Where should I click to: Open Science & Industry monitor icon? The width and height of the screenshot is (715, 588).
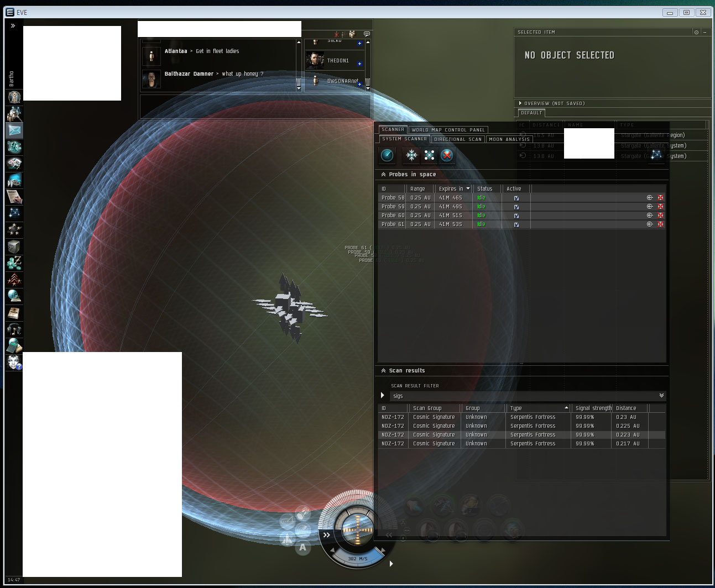pyautogui.click(x=14, y=180)
